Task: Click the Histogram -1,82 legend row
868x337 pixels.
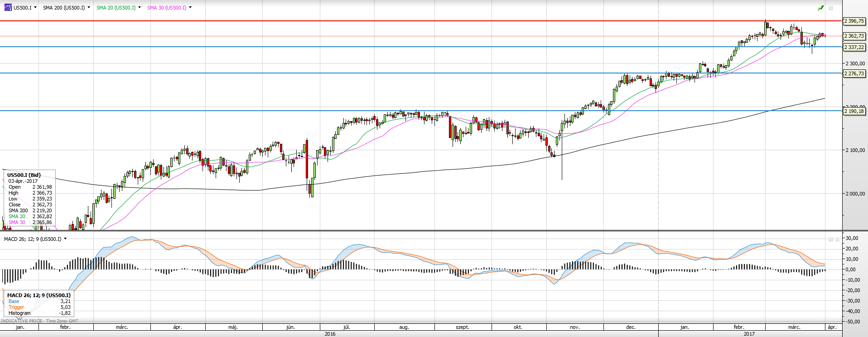Action: tap(39, 313)
